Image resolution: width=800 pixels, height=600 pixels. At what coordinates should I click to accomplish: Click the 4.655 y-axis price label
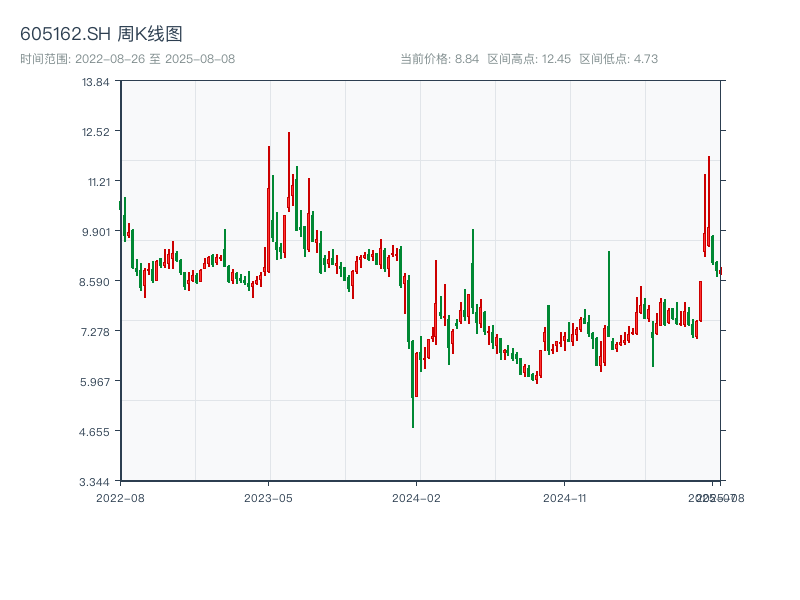[x=96, y=432]
